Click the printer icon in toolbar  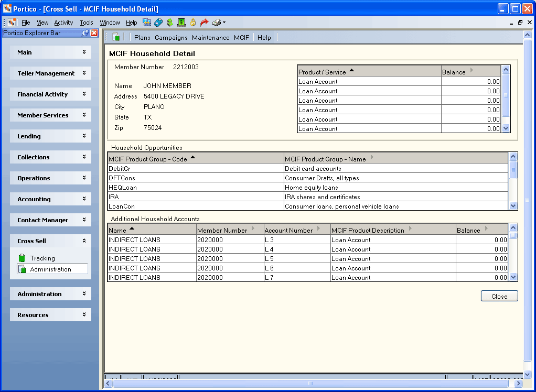coord(217,23)
